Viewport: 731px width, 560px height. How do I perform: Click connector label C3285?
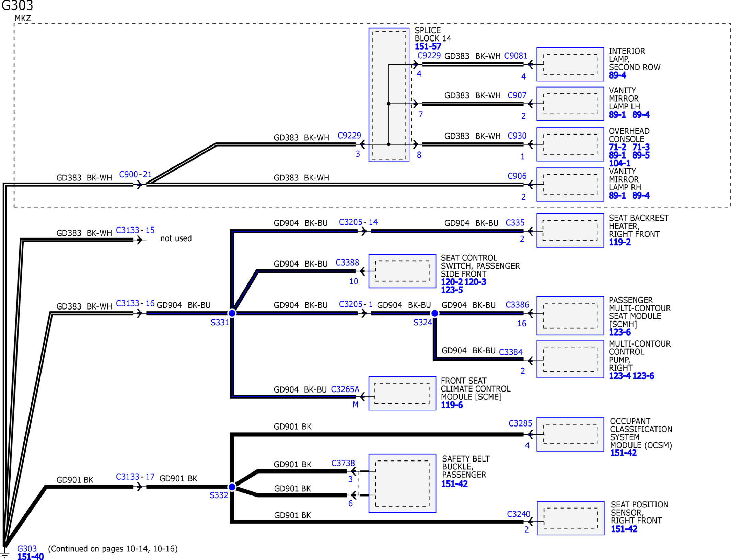point(520,423)
